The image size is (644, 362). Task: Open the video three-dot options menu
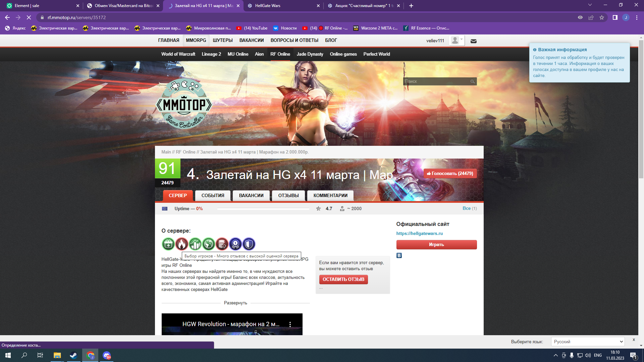pyautogui.click(x=290, y=324)
